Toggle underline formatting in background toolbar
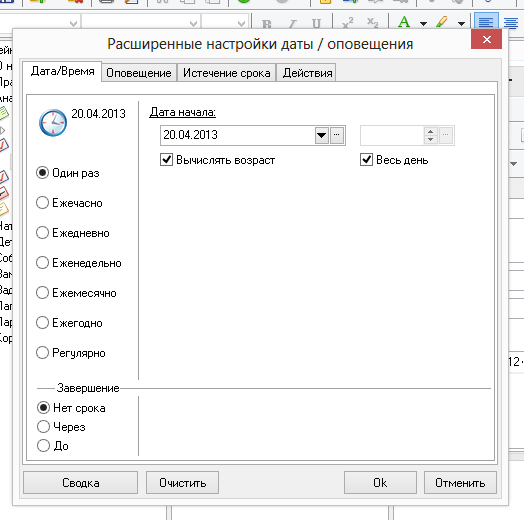Screen dimensions: 524x520 316,24
